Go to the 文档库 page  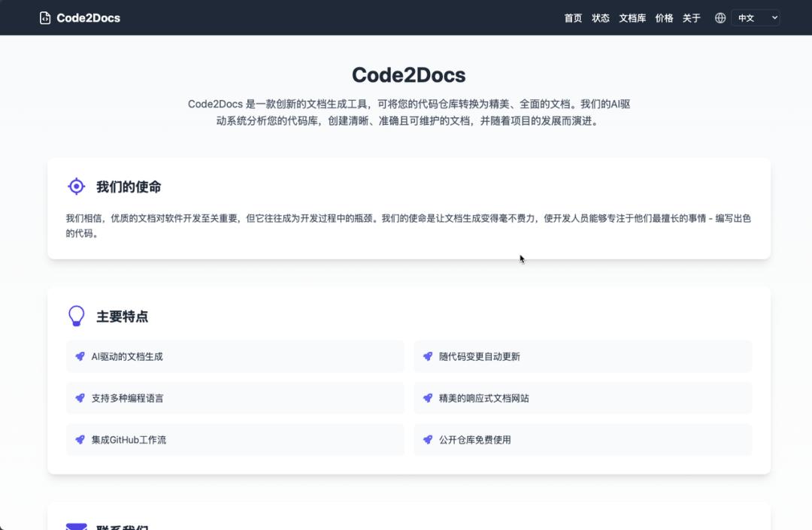pos(632,18)
